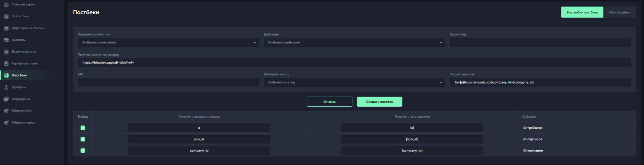Click system variable field {sub_id}
This screenshot has height=165, width=644.
click(412, 139)
